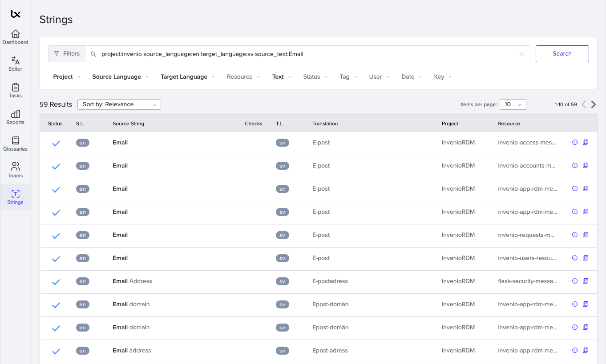Open the Resource filter dropdown
Viewport: 606px width, 364px height.
243,77
